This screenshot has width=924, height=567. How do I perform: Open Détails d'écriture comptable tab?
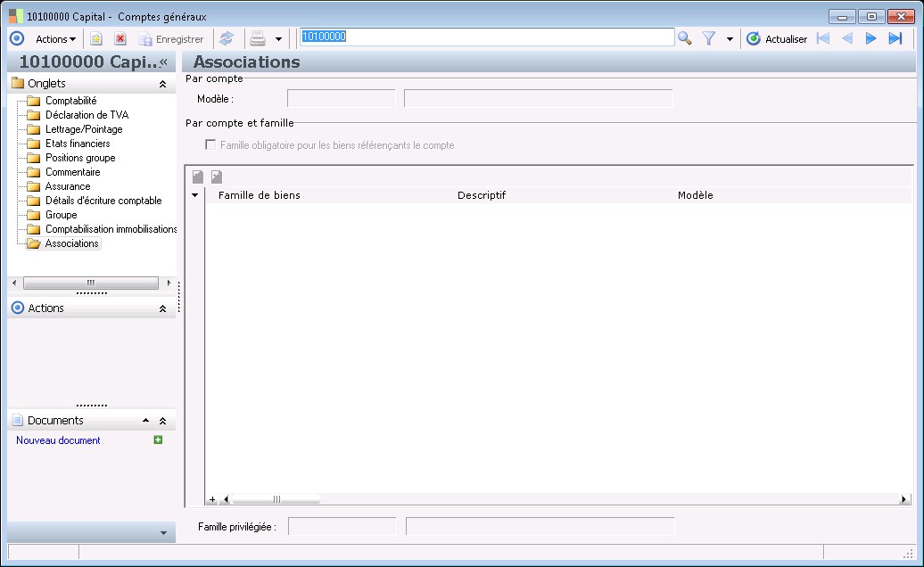pyautogui.click(x=103, y=201)
